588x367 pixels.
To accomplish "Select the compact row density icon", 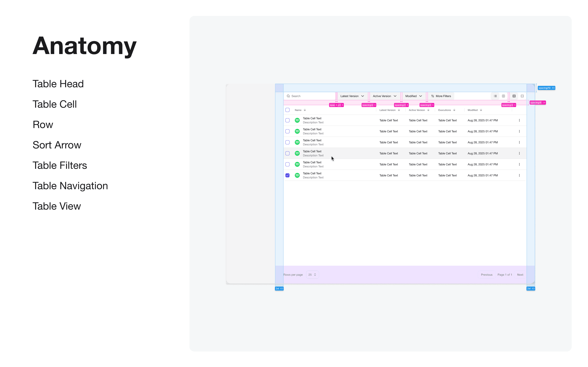I will [x=514, y=96].
